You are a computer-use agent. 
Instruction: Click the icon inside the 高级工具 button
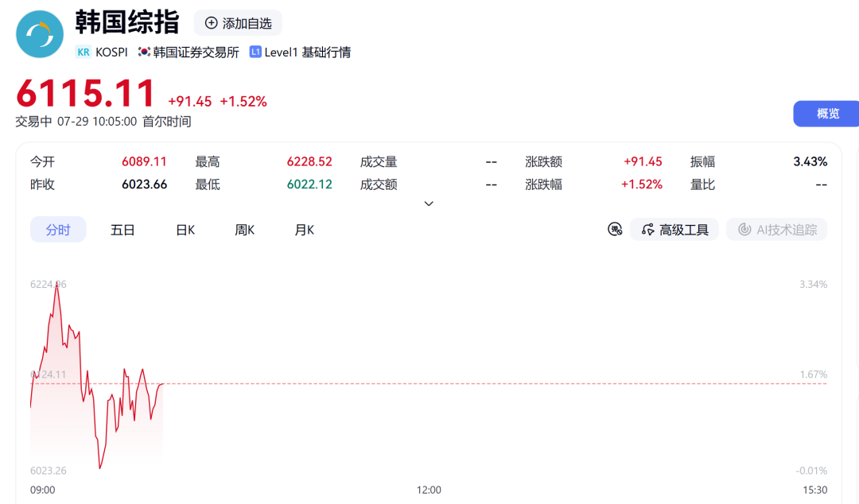point(647,230)
